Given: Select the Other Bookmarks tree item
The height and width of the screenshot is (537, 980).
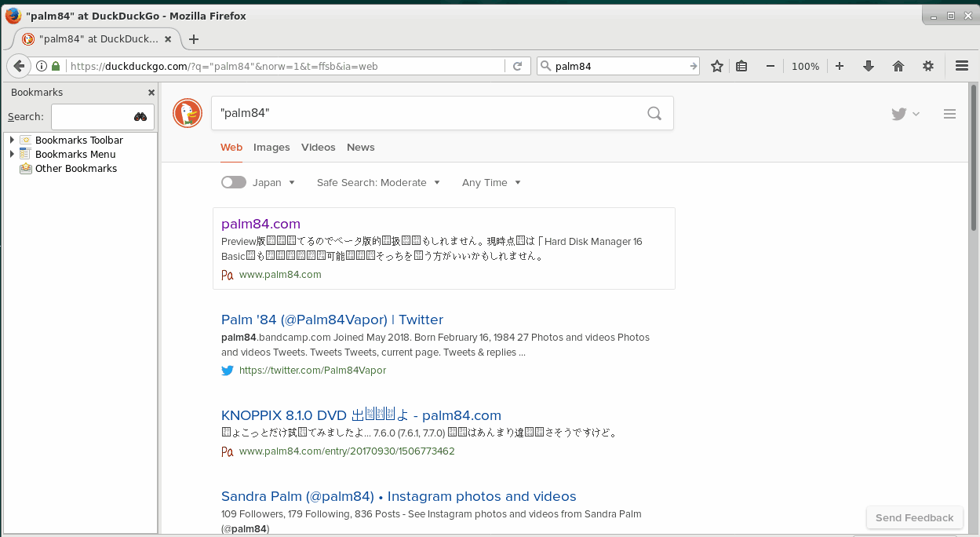Looking at the screenshot, I should pyautogui.click(x=76, y=168).
